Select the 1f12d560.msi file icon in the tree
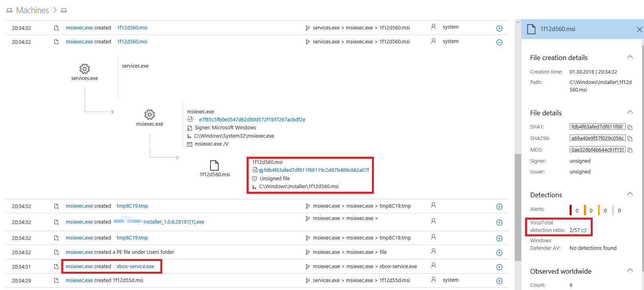644x290 pixels. tap(214, 165)
